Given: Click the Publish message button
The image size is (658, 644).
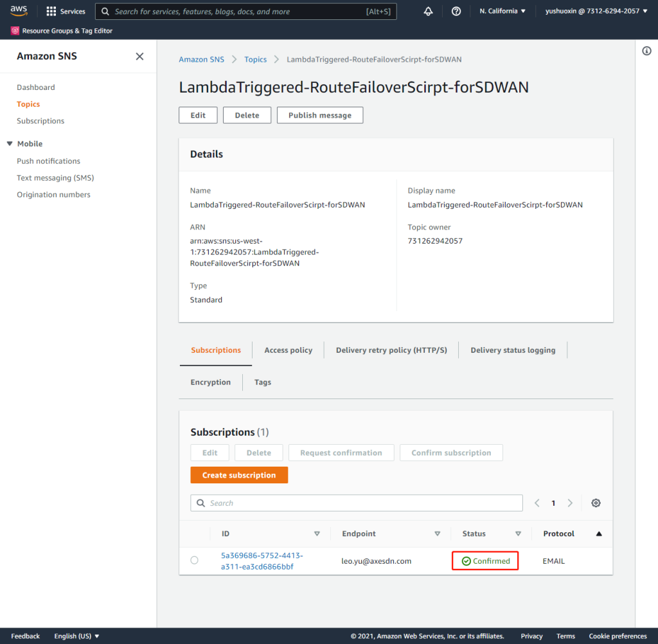Looking at the screenshot, I should [x=319, y=115].
